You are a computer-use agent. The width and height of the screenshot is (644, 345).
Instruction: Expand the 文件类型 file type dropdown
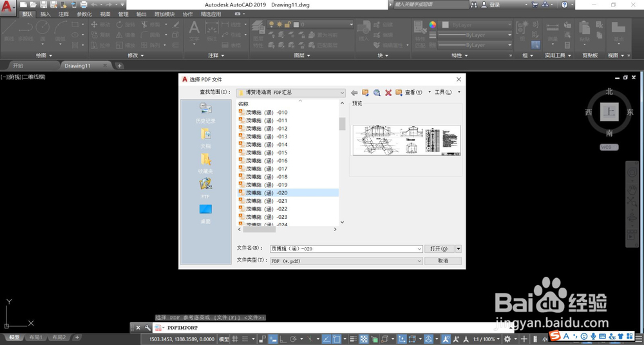(x=419, y=261)
